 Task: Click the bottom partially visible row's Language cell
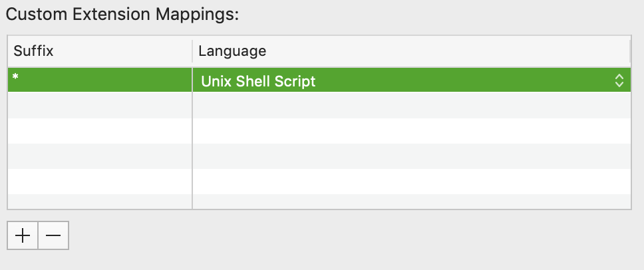pos(411,201)
